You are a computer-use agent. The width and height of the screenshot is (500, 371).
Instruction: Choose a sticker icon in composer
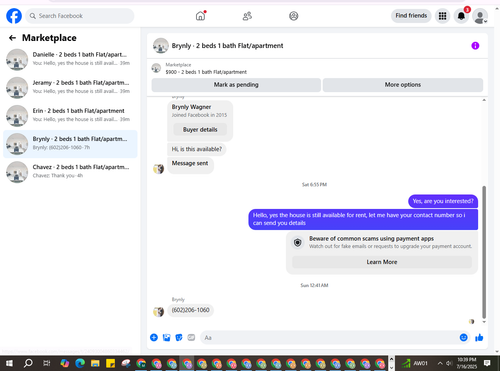coord(179,338)
